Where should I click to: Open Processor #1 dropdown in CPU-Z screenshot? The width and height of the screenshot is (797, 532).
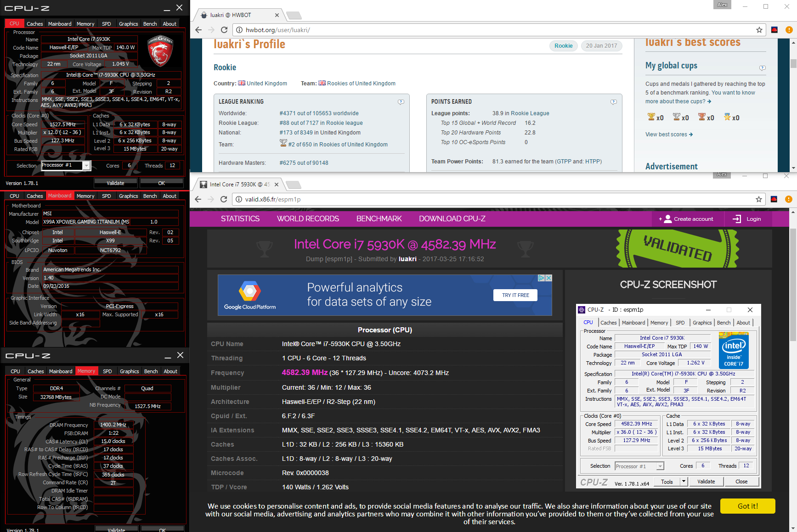(660, 466)
